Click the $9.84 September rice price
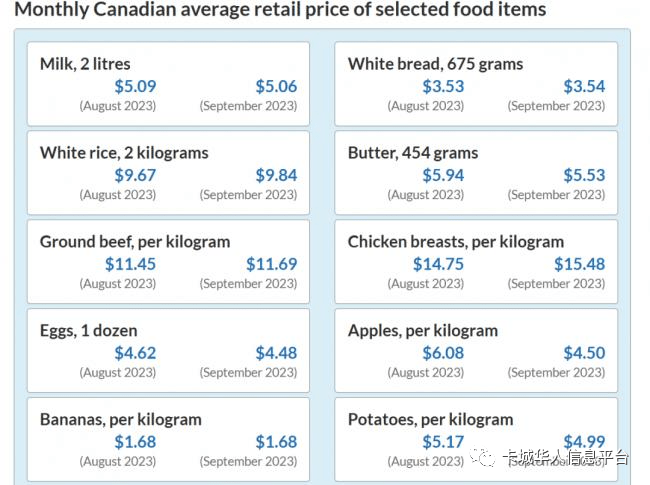Viewport: 650px width, 485px height. point(276,176)
